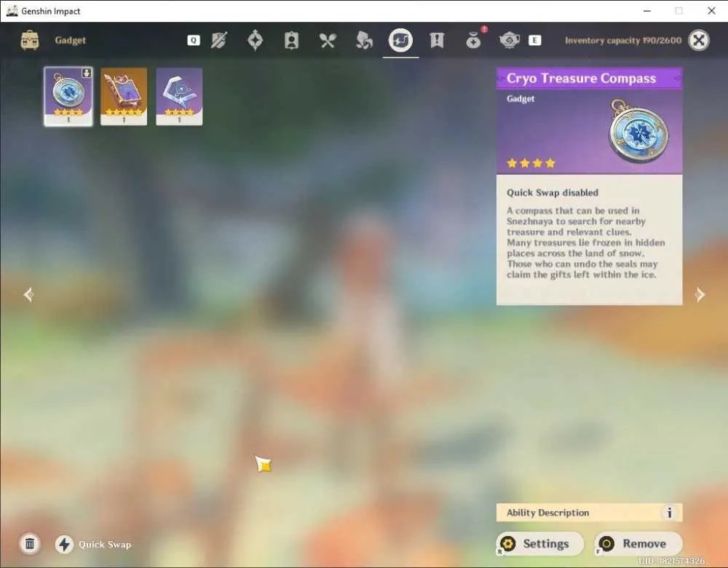Open Precious Items tab with red notification
The width and height of the screenshot is (728, 568).
click(474, 39)
